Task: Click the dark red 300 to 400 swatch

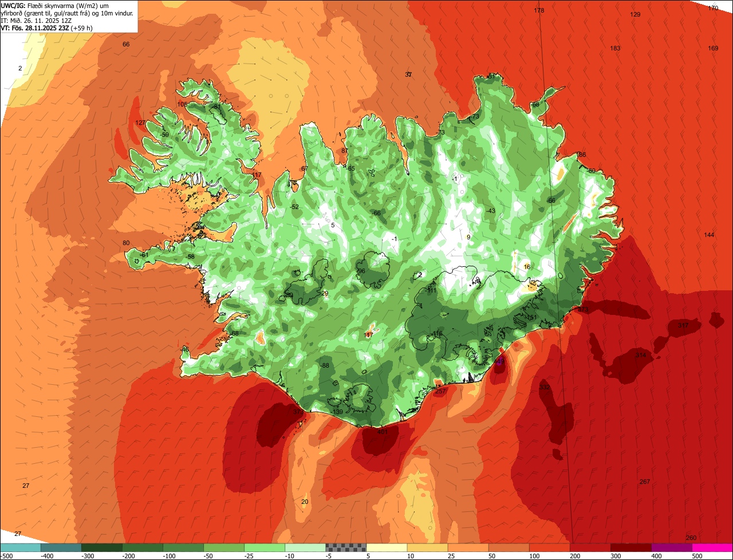Action: (631, 547)
